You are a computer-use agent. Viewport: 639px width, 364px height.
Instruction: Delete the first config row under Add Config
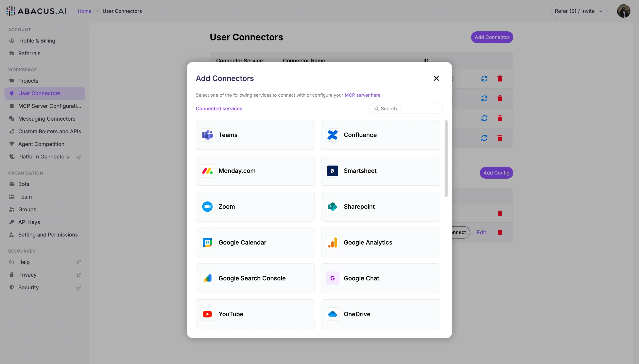(x=500, y=213)
